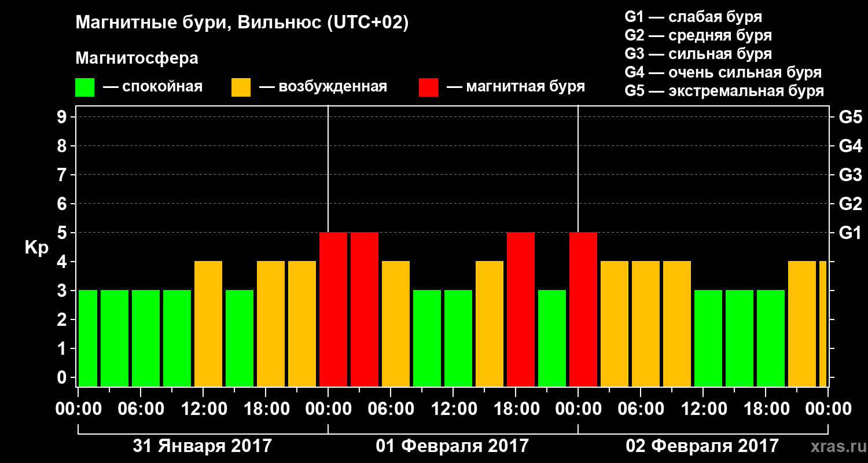The image size is (868, 463).
Task: Click the Kp value 3 on left axis
Action: pos(62,291)
